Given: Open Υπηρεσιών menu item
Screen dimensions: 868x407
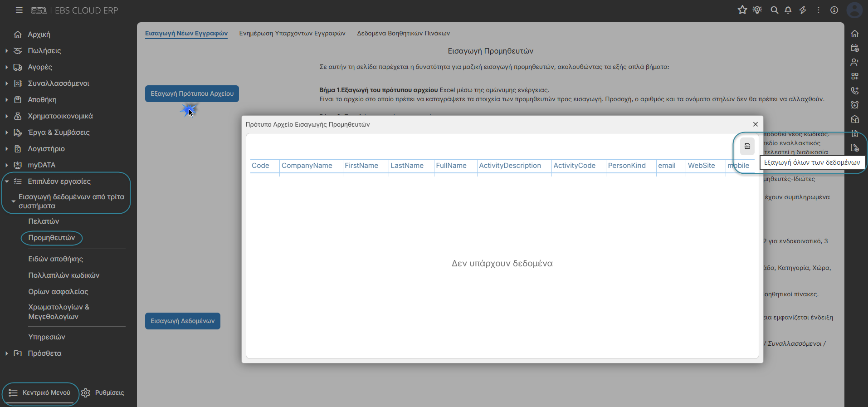Looking at the screenshot, I should pyautogui.click(x=47, y=337).
